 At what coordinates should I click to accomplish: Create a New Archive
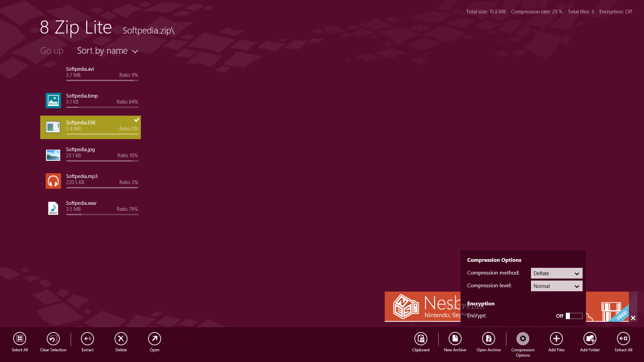coord(455,339)
